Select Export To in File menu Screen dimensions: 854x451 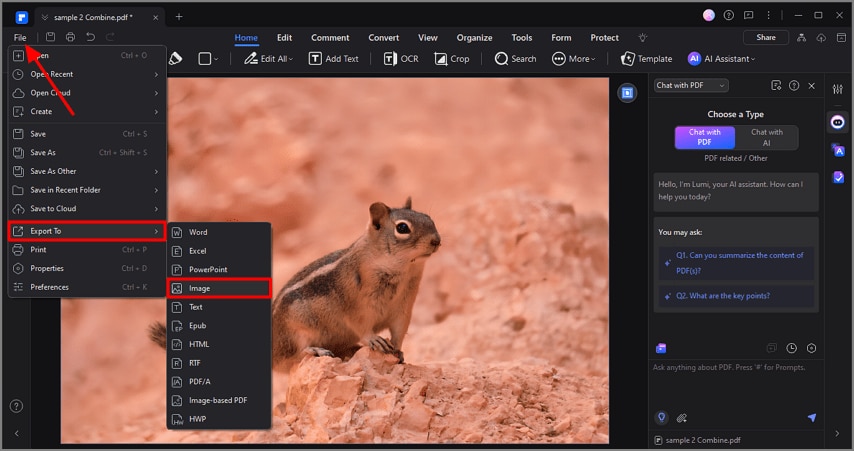click(87, 231)
